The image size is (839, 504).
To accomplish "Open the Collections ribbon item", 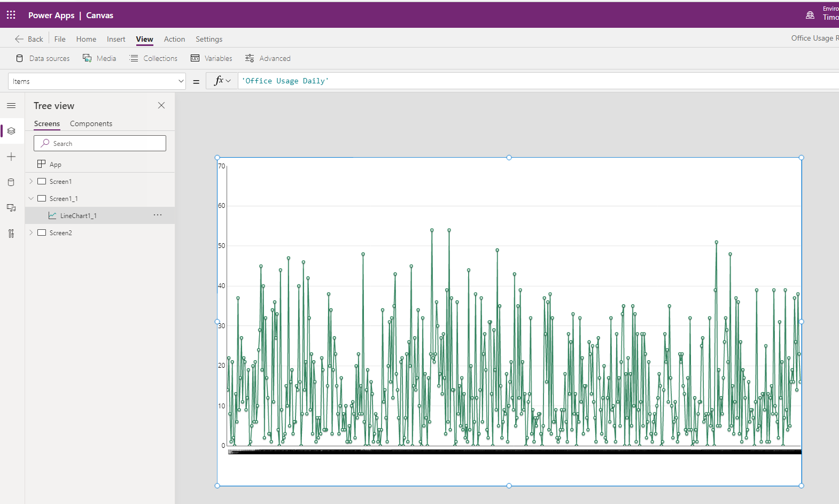I will click(x=153, y=58).
